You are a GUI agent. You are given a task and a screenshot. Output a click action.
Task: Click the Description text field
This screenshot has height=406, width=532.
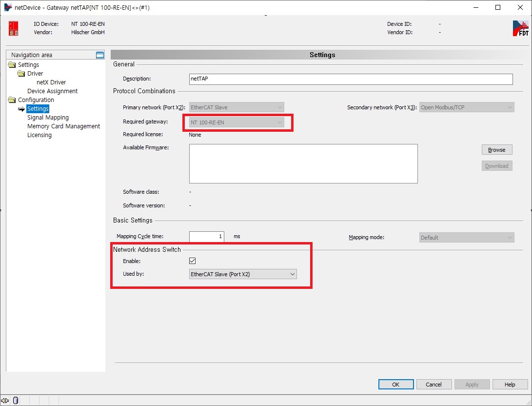351,79
